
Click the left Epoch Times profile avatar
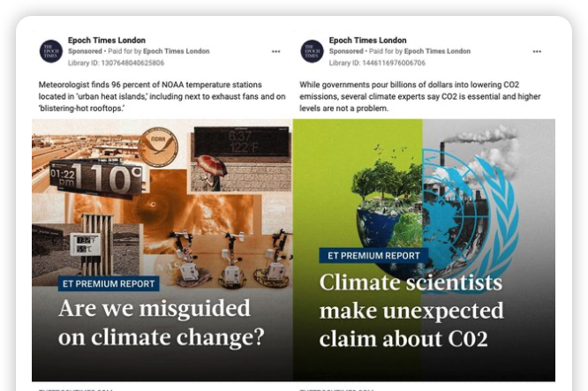coord(51,51)
